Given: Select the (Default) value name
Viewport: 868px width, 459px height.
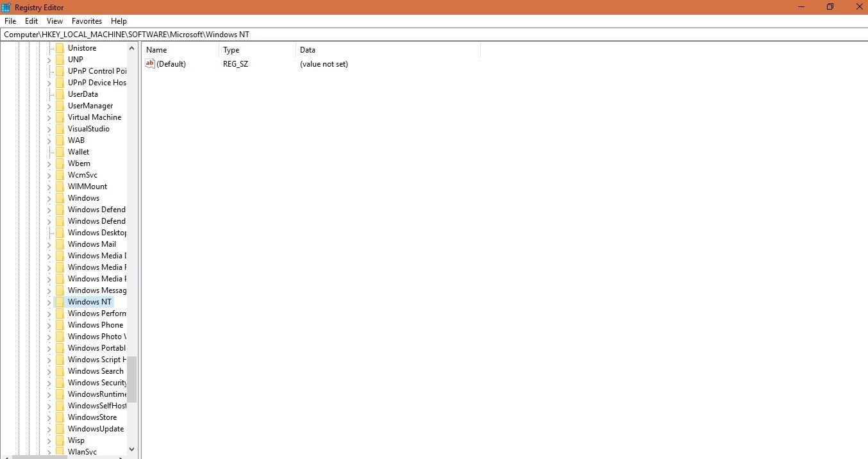Looking at the screenshot, I should click(x=171, y=64).
